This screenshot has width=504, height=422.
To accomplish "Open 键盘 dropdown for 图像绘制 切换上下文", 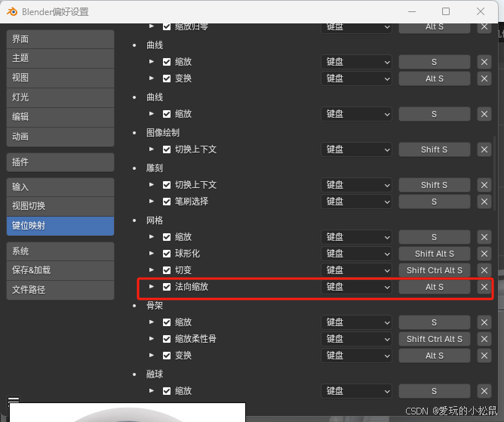I will click(356, 149).
